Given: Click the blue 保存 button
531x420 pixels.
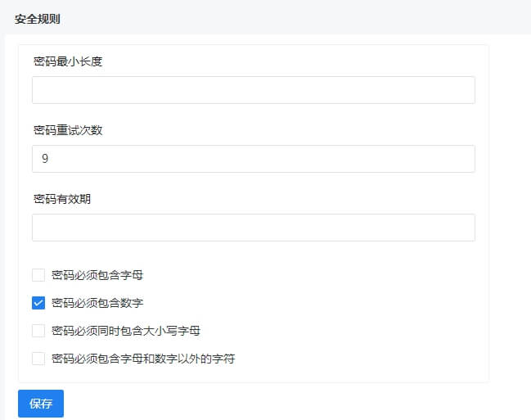Looking at the screenshot, I should [41, 404].
